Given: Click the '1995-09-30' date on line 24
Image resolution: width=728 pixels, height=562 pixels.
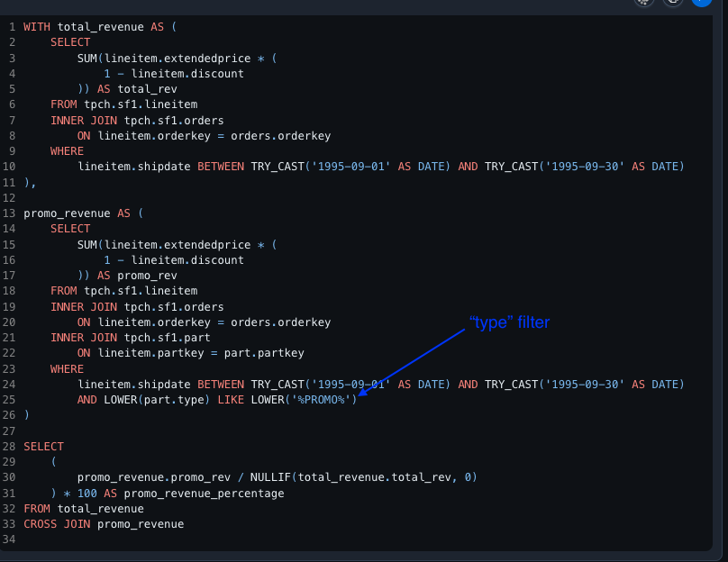Looking at the screenshot, I should click(584, 385).
